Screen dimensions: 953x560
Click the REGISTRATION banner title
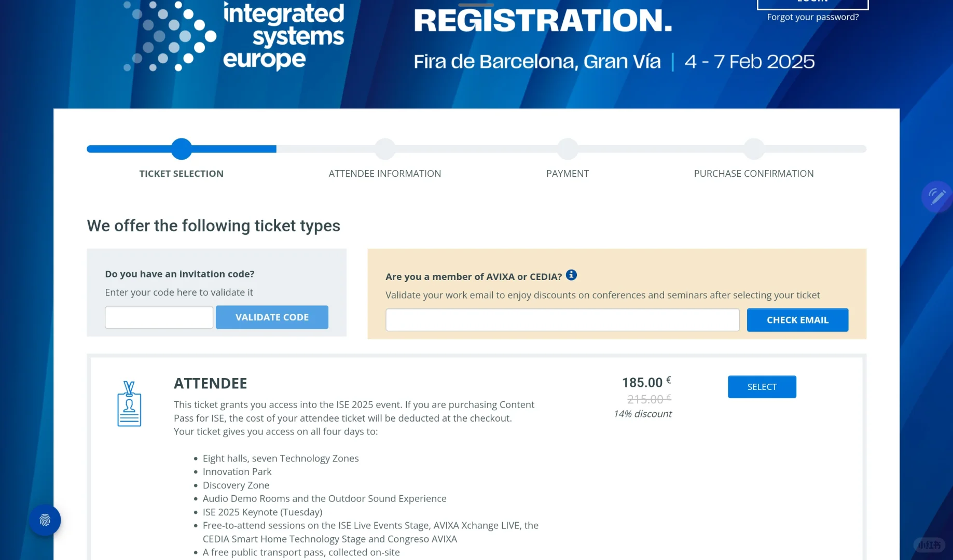tap(543, 20)
